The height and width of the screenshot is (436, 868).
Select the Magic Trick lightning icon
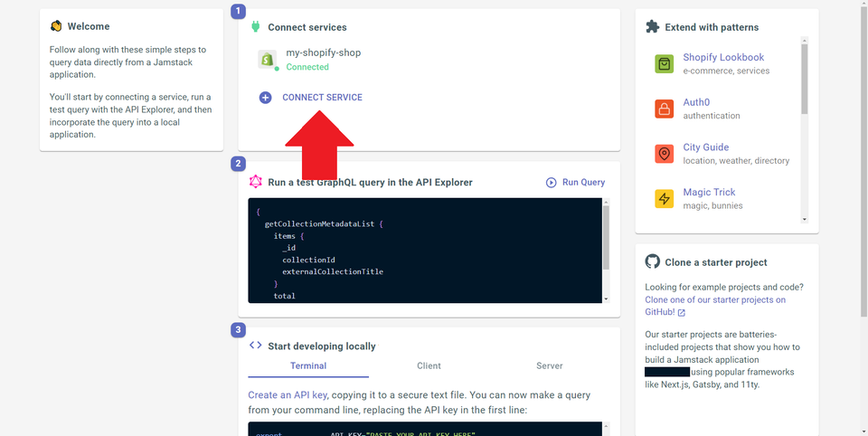click(665, 199)
